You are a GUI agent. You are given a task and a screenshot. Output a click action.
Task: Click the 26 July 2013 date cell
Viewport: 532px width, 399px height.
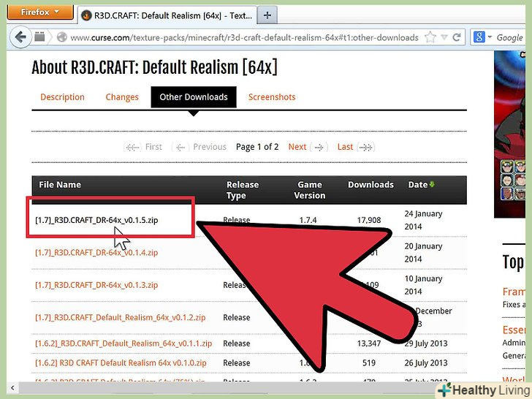[426, 362]
